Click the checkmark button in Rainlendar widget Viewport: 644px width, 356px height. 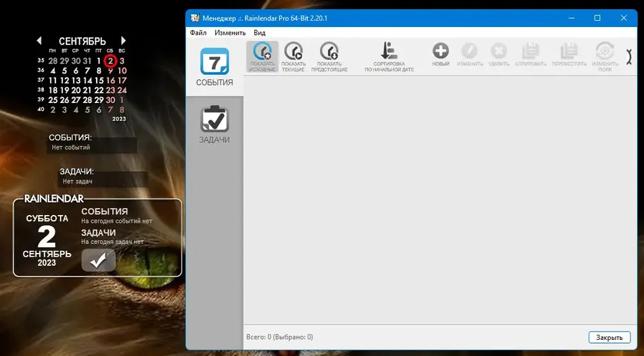99,260
